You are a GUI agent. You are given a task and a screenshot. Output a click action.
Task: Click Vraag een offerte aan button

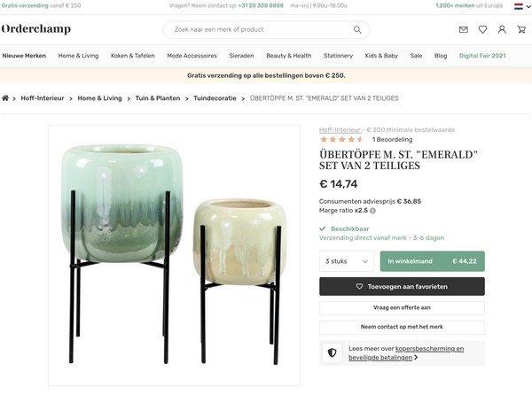click(x=402, y=307)
